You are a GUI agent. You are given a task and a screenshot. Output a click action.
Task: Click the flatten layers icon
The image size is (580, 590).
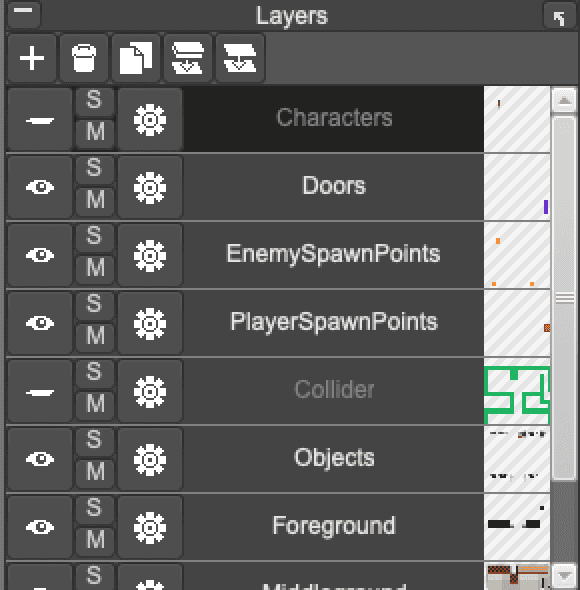pos(240,58)
